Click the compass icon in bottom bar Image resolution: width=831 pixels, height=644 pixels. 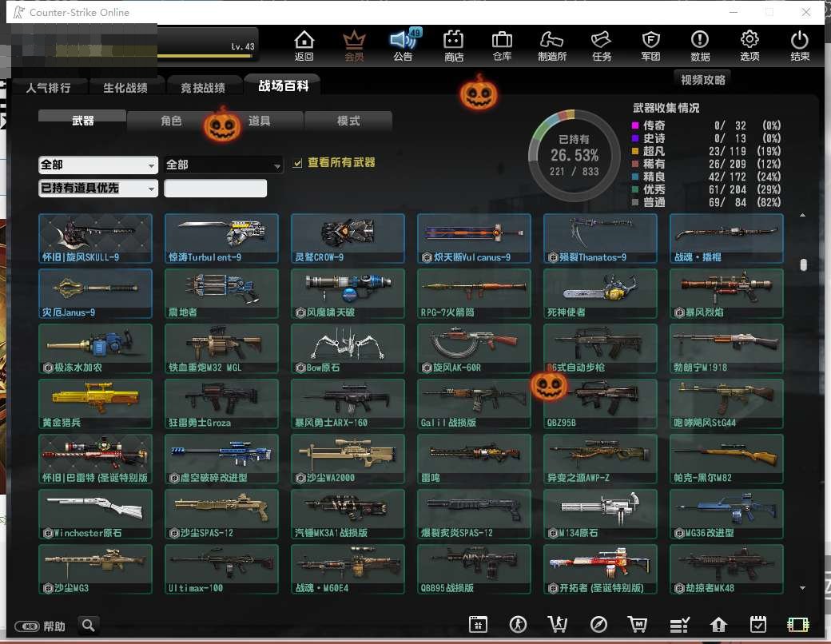[x=598, y=624]
